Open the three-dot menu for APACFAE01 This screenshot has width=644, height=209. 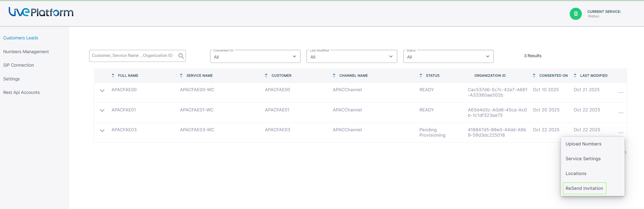(x=620, y=113)
